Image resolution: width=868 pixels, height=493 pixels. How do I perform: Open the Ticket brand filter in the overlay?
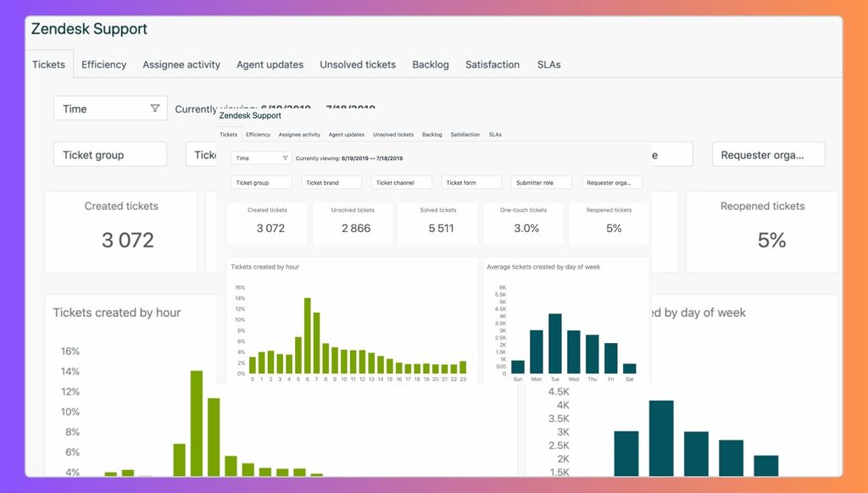pos(331,183)
